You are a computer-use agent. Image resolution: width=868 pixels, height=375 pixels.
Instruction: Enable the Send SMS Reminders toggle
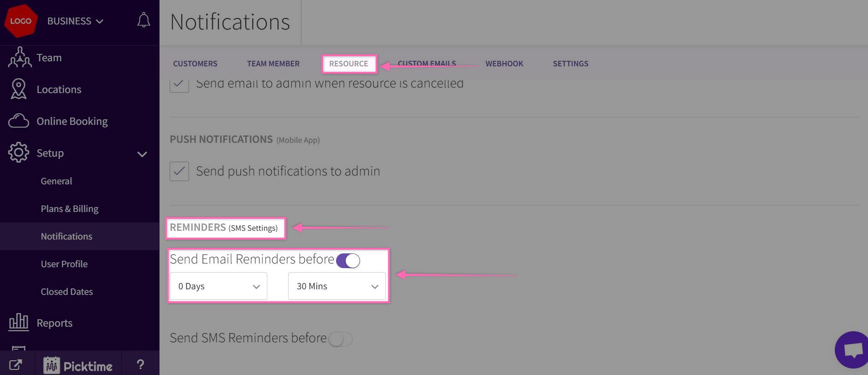click(340, 340)
